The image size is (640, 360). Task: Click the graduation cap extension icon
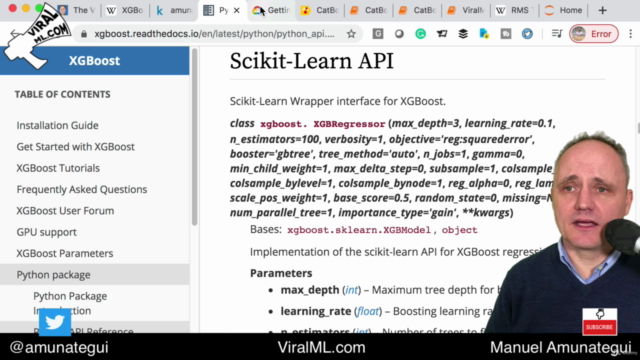coord(442,34)
